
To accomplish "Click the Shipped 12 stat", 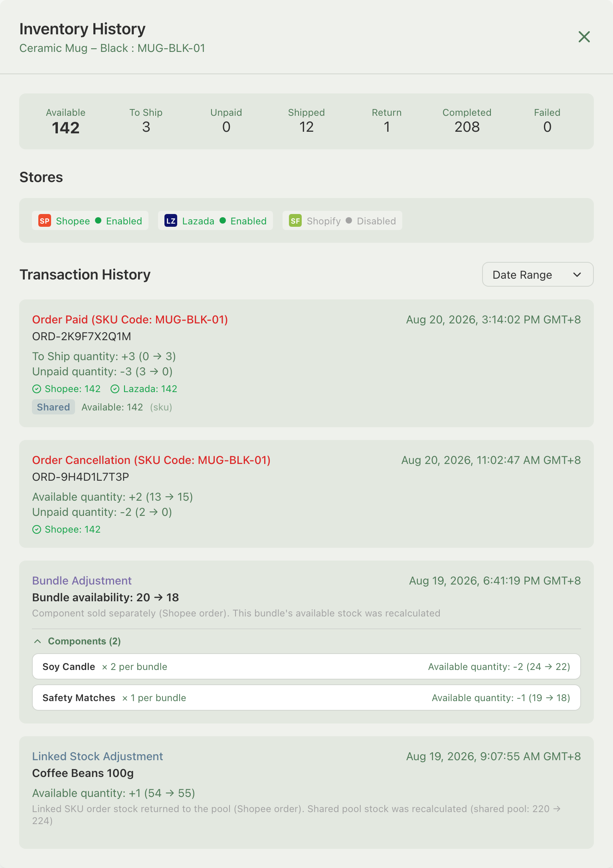I will [306, 121].
